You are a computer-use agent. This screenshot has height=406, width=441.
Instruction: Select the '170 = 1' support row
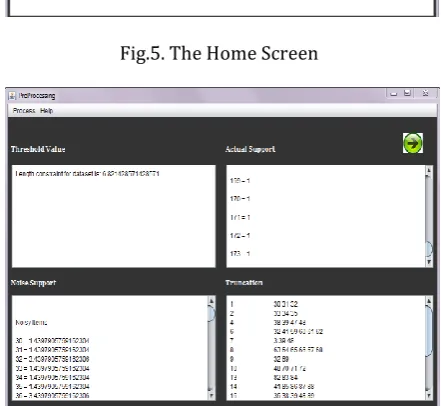(x=240, y=199)
